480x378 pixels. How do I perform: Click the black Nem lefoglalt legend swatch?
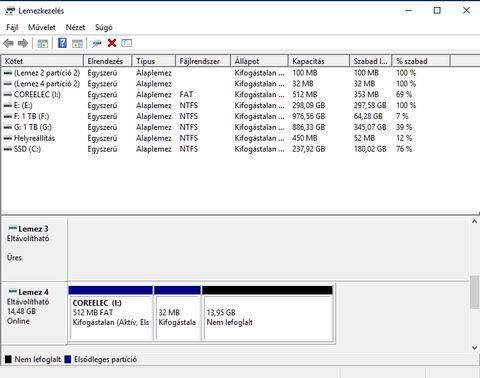(x=8, y=359)
